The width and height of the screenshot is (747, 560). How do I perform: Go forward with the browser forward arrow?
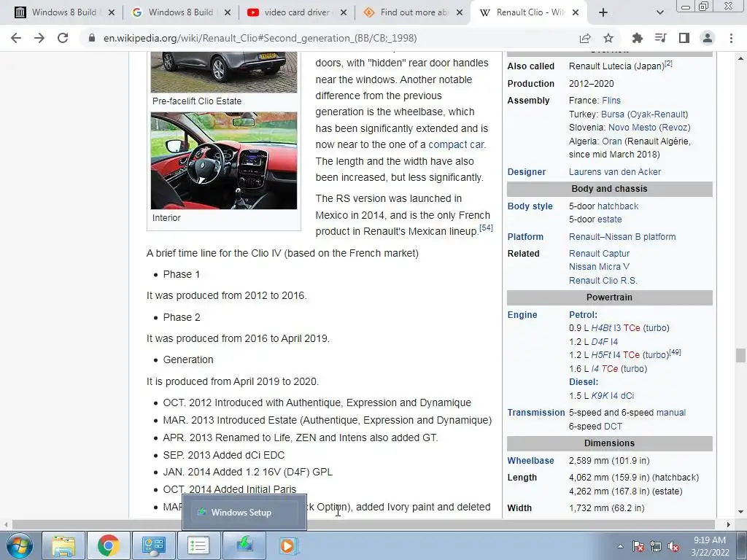tap(39, 38)
